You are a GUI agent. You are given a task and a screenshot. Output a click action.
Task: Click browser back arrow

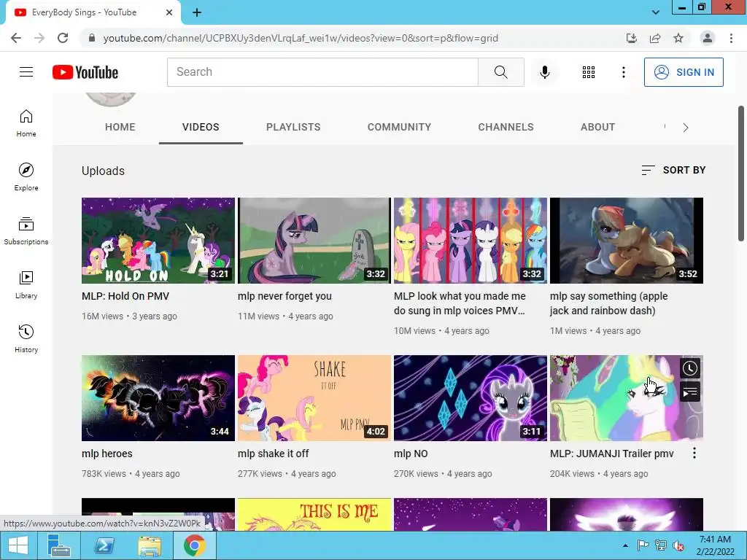[x=16, y=38]
